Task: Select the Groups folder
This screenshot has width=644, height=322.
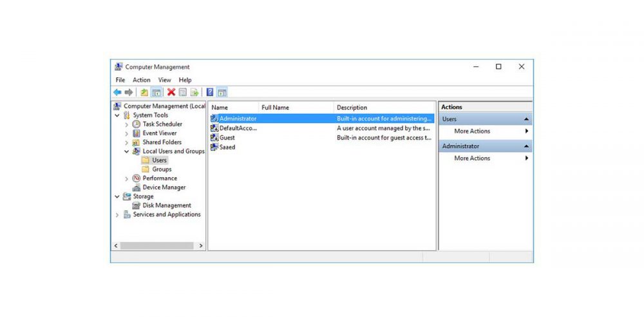Action: tap(161, 169)
